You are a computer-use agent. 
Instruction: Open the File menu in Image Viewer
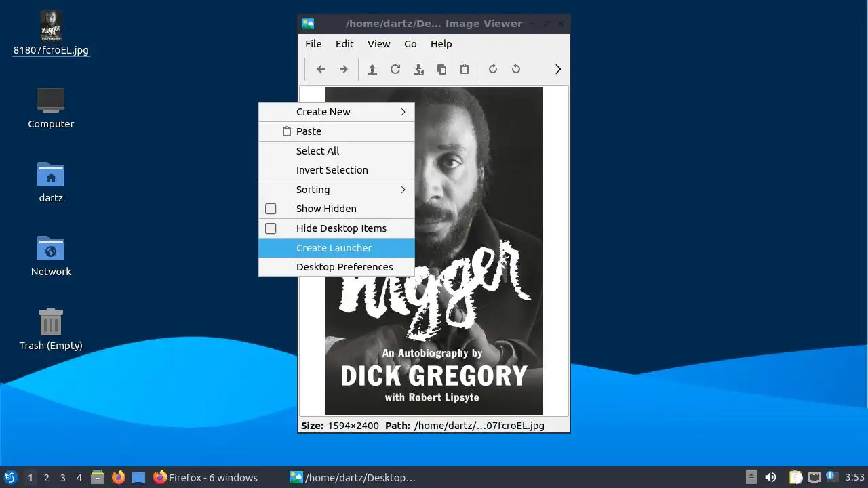[x=313, y=44]
